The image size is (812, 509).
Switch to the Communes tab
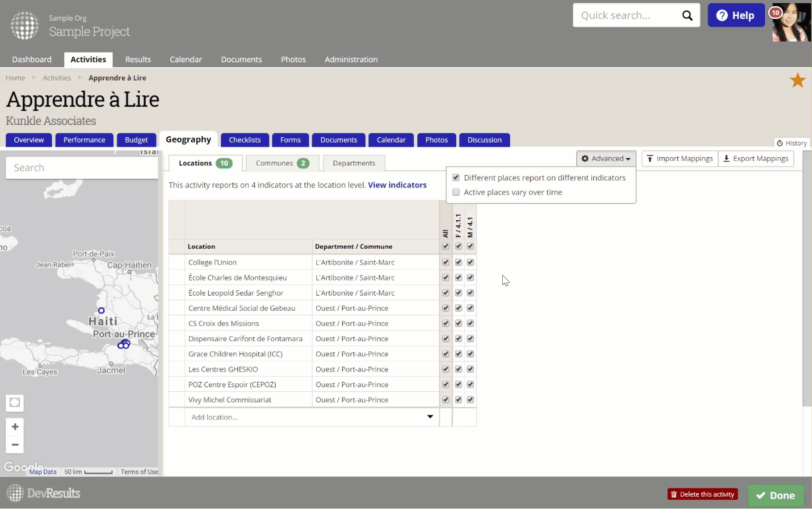point(282,163)
